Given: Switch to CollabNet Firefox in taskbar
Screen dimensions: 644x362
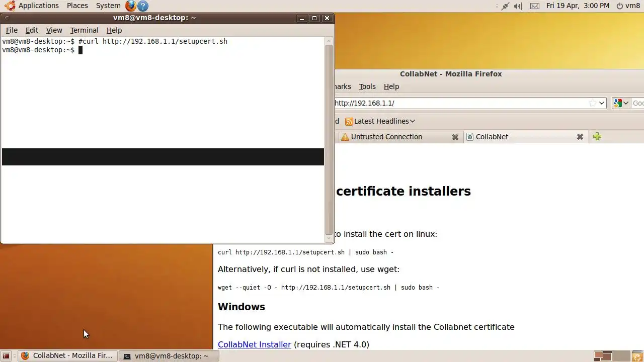Looking at the screenshot, I should (x=68, y=356).
